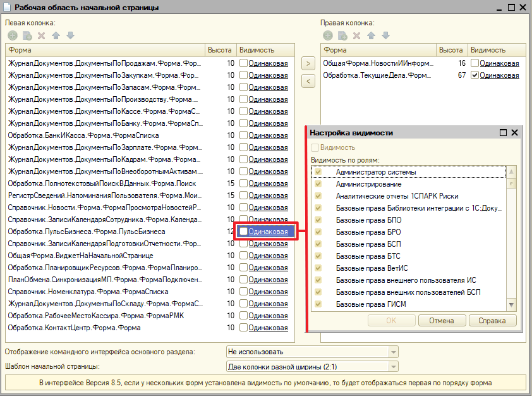Screen dimensions: 532x396
Task: Select role Базовые права ВетИС
Action: coord(372,268)
